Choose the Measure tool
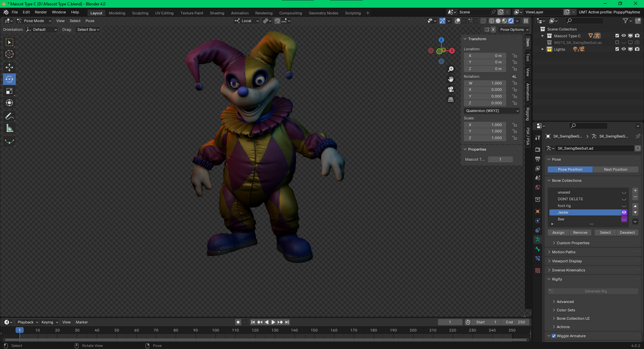 coord(10,128)
